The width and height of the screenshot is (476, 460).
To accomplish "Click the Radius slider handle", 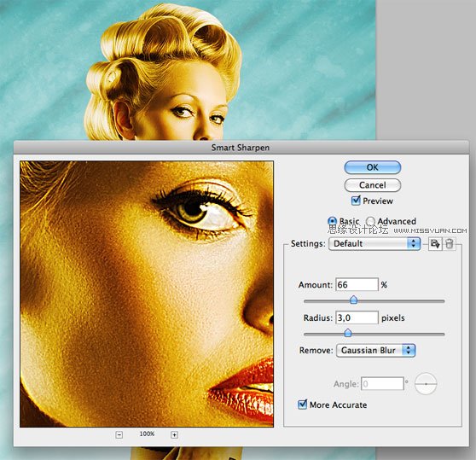I will [348, 333].
